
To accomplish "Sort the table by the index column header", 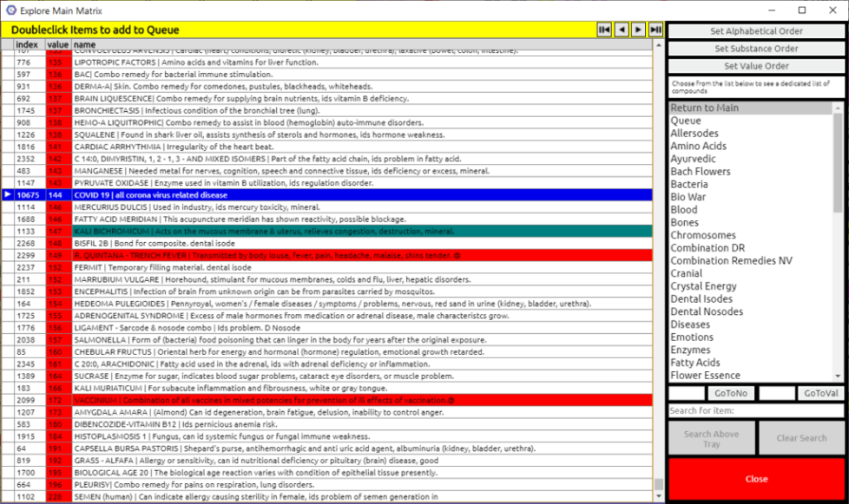I will pyautogui.click(x=27, y=44).
